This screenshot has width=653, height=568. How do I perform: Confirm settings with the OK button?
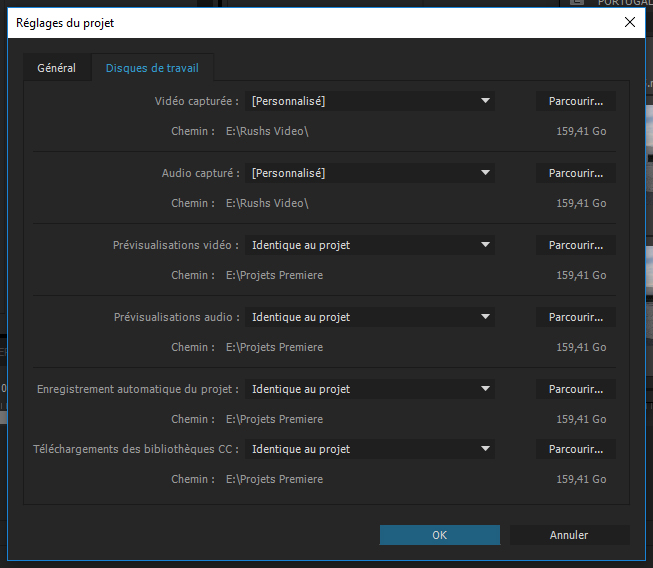440,535
